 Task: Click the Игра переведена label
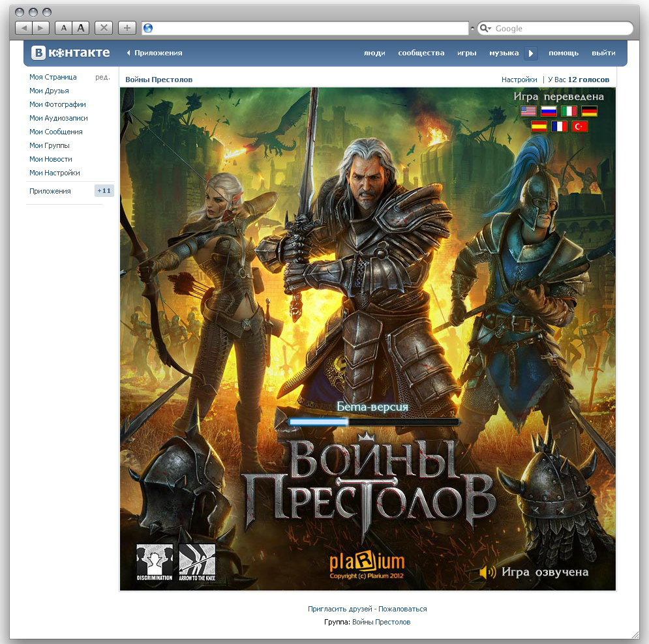pos(559,96)
